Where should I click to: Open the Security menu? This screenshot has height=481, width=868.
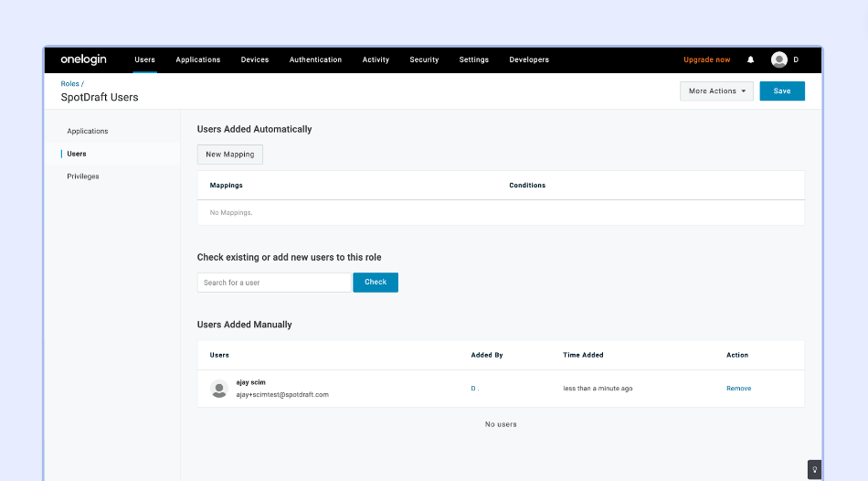click(424, 59)
